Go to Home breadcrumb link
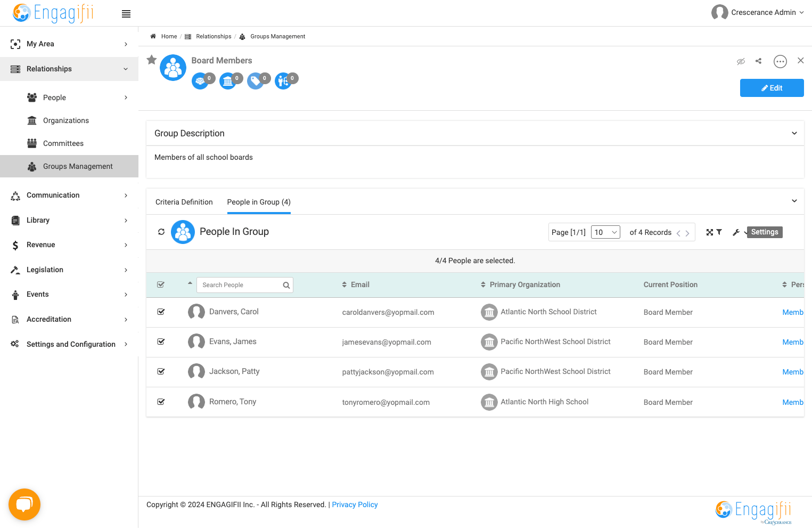The image size is (812, 529). click(169, 36)
